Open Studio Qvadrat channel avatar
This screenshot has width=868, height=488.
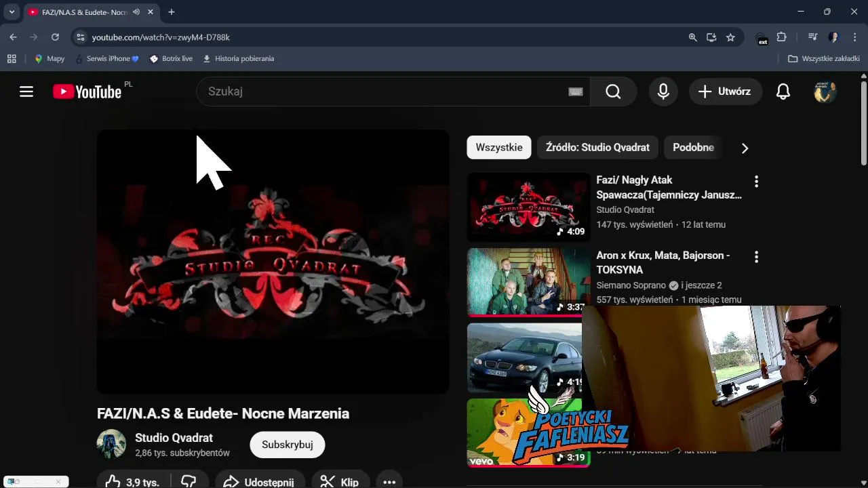click(111, 445)
